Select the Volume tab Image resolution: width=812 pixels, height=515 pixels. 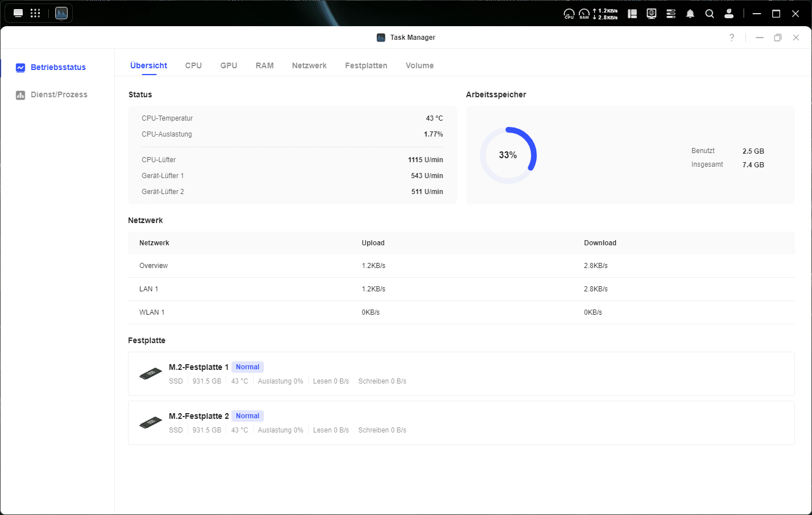(420, 65)
